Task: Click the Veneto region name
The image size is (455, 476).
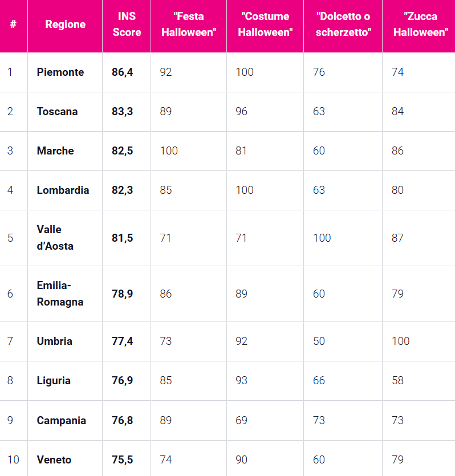Action: (54, 460)
